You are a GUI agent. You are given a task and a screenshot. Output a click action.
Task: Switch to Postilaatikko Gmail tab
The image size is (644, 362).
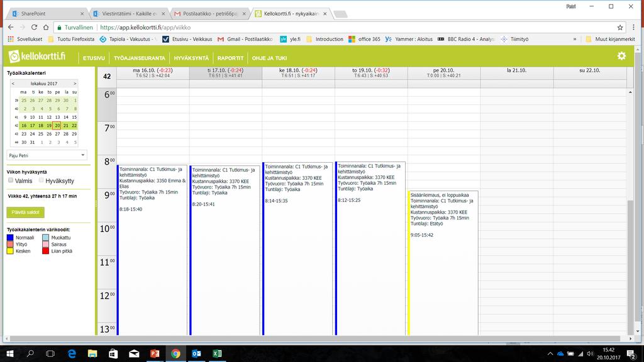pyautogui.click(x=209, y=14)
